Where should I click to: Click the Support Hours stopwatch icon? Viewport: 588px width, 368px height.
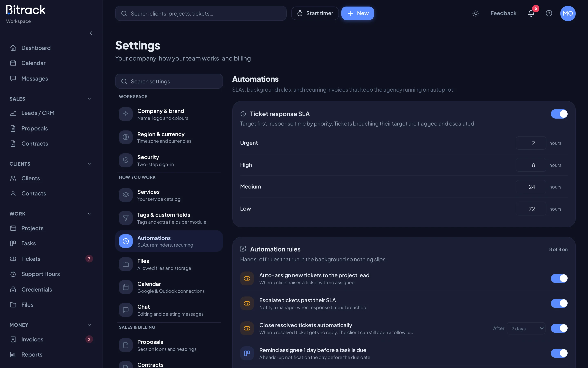[x=13, y=274]
